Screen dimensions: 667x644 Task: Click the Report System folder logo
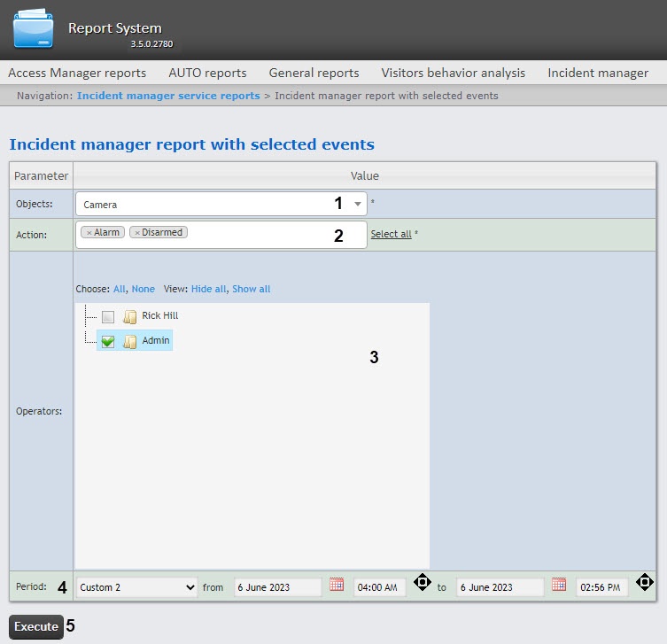[33, 28]
